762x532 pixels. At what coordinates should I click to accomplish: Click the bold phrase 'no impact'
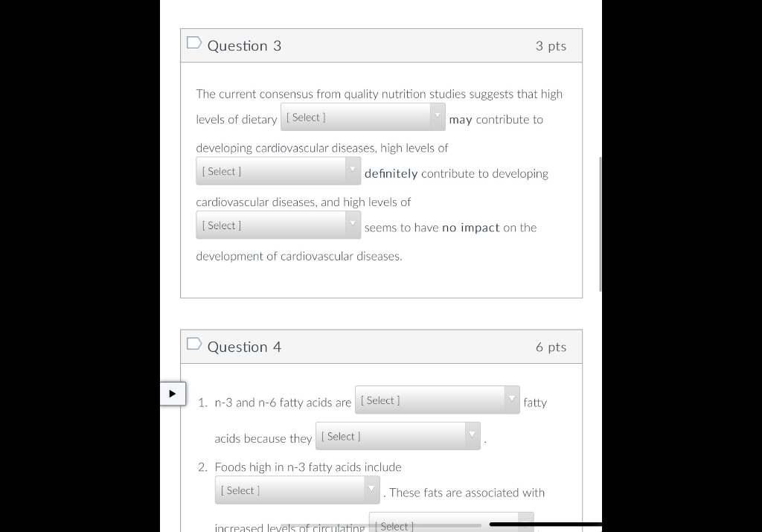point(471,228)
